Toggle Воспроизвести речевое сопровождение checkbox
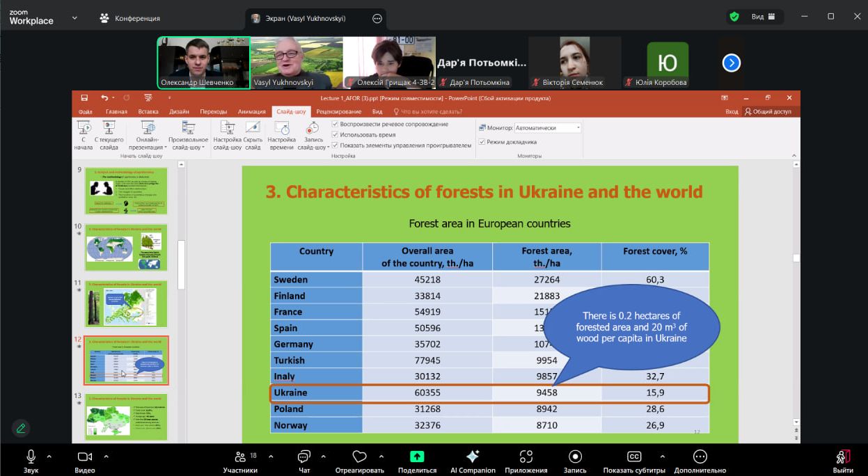This screenshot has width=868, height=476. point(335,125)
